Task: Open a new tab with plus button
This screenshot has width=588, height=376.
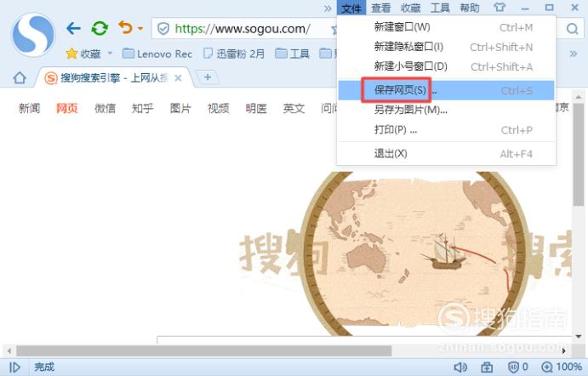Action: tap(208, 77)
